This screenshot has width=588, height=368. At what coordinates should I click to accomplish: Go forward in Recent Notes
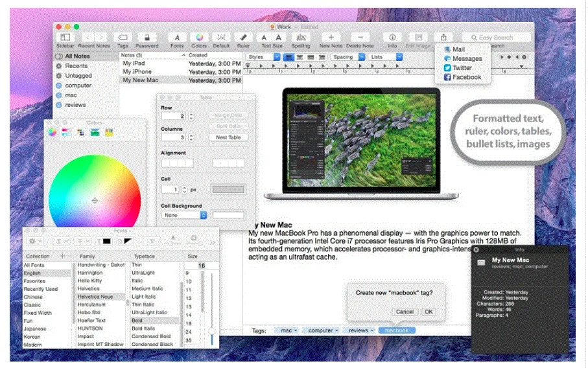[x=100, y=37]
